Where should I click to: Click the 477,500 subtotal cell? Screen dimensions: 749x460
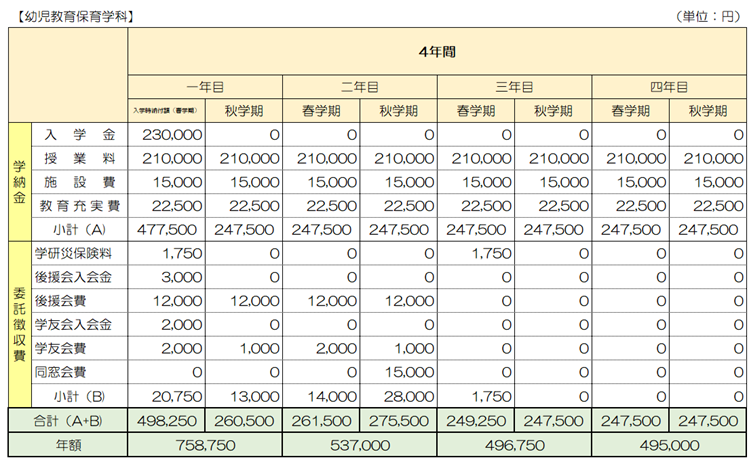(x=167, y=230)
